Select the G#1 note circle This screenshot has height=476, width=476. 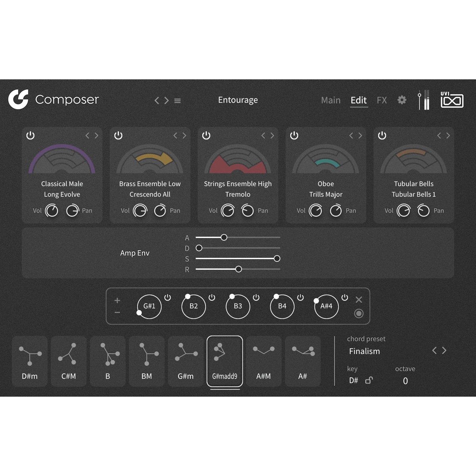pos(149,306)
